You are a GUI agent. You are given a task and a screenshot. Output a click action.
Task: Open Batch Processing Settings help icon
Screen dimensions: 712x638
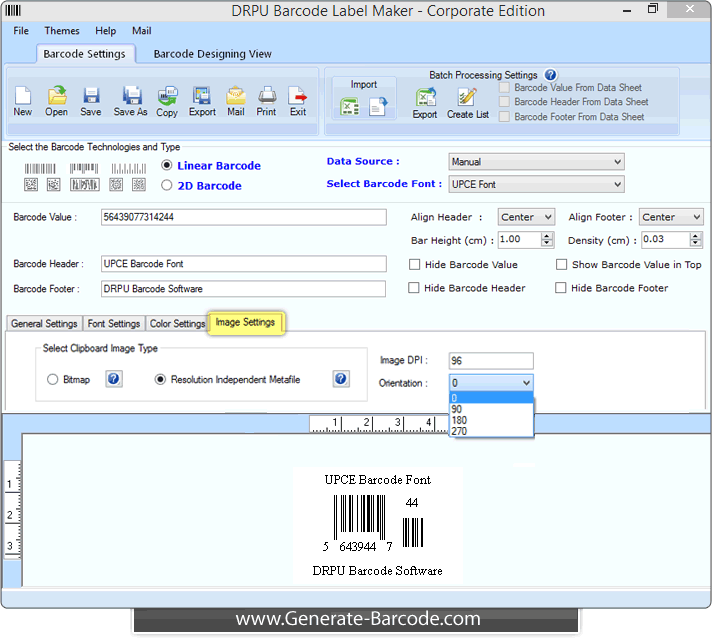[550, 75]
